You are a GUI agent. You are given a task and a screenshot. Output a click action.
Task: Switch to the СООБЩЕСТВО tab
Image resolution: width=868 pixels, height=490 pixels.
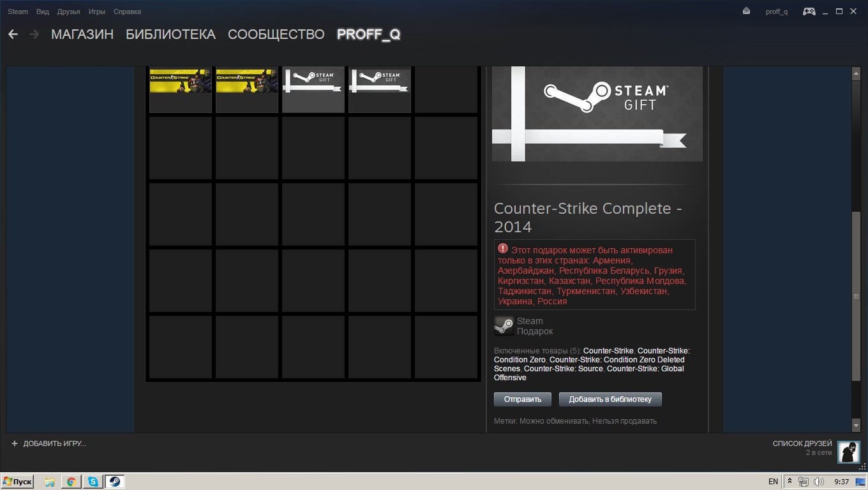pyautogui.click(x=276, y=34)
